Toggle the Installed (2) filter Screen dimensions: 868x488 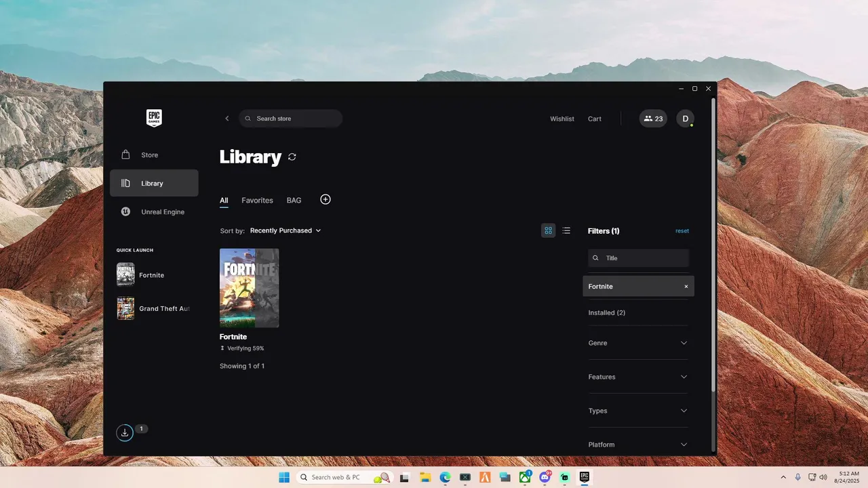(607, 312)
